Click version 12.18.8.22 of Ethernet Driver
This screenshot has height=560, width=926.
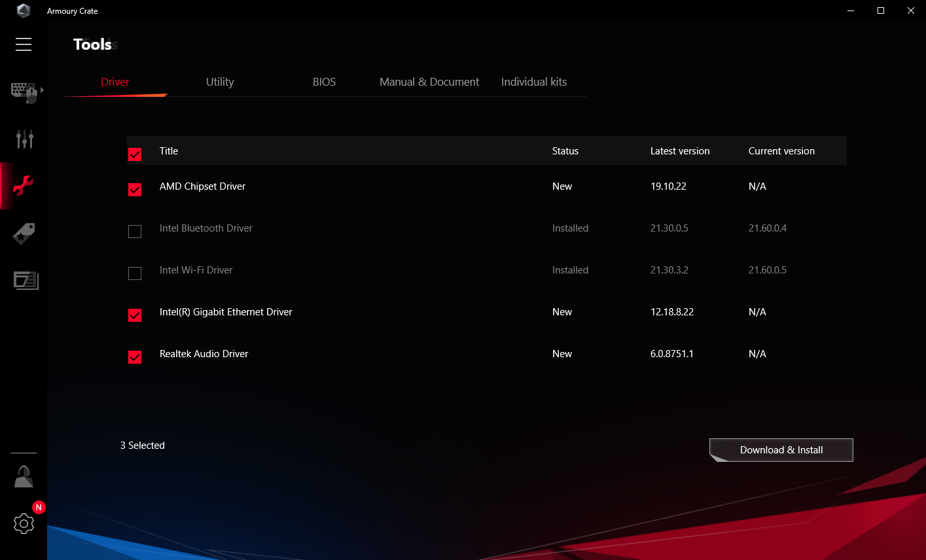[672, 312]
